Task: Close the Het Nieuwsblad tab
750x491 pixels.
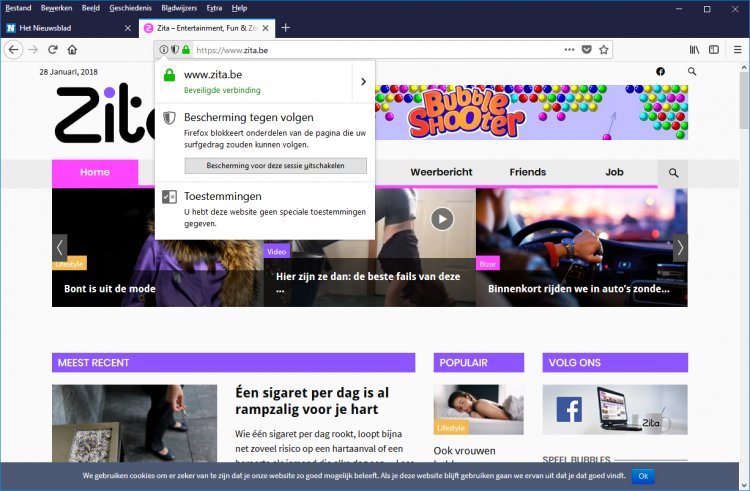Action: click(x=128, y=28)
